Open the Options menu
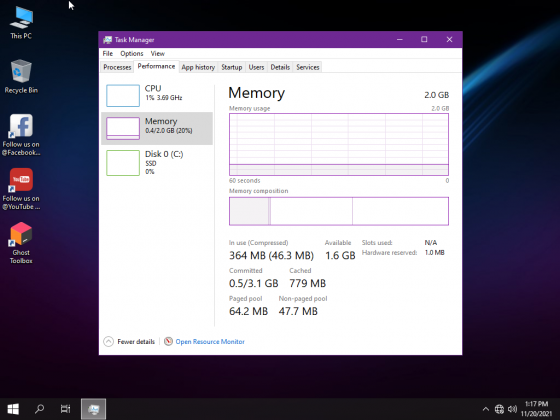Image resolution: width=560 pixels, height=420 pixels. (x=131, y=54)
